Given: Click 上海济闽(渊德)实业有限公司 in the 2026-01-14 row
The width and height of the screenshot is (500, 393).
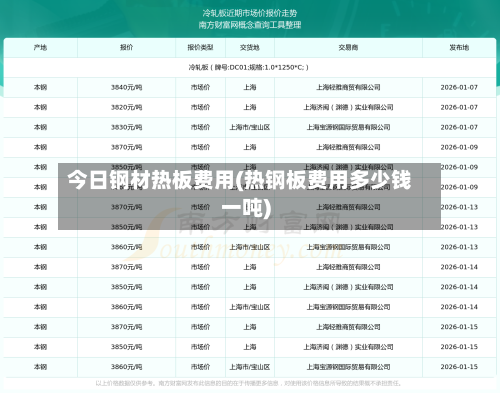Looking at the screenshot, I should click(348, 287).
